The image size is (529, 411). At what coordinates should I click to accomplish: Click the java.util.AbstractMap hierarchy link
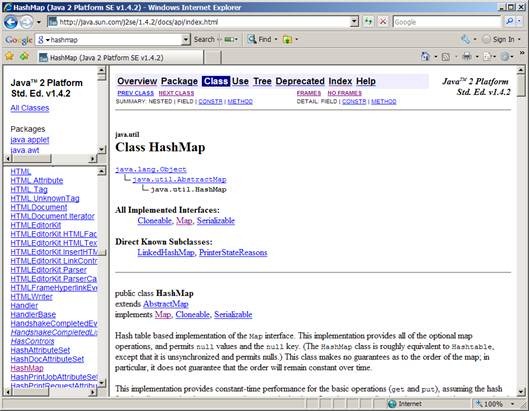(x=179, y=180)
